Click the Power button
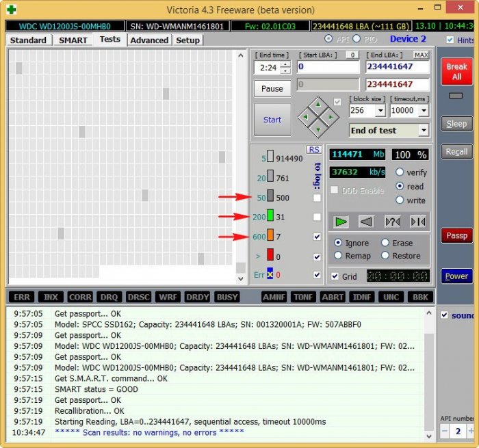 pos(456,276)
